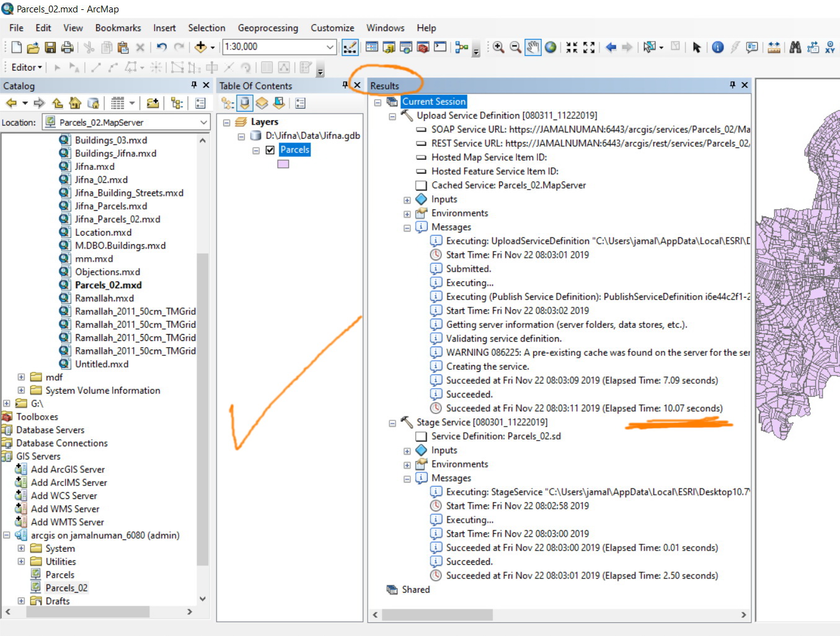Open the Find binoculars tool
Viewport: 840px width, 636px height.
point(795,47)
